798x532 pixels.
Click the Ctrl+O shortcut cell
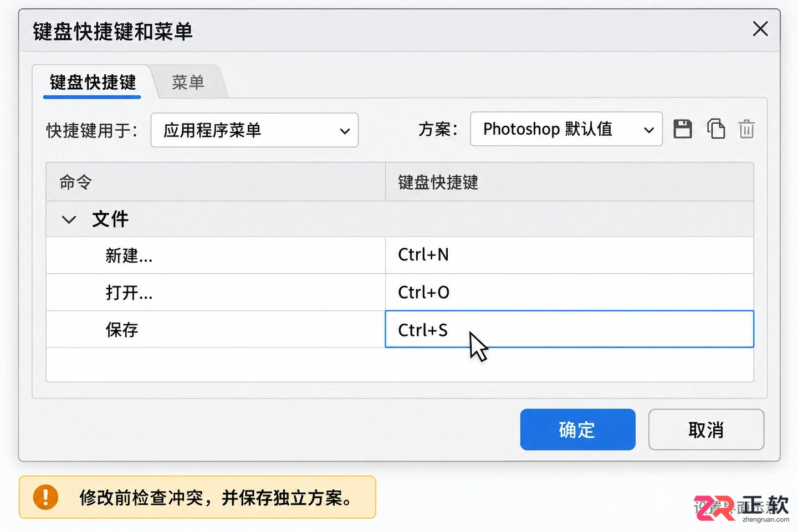pos(569,292)
